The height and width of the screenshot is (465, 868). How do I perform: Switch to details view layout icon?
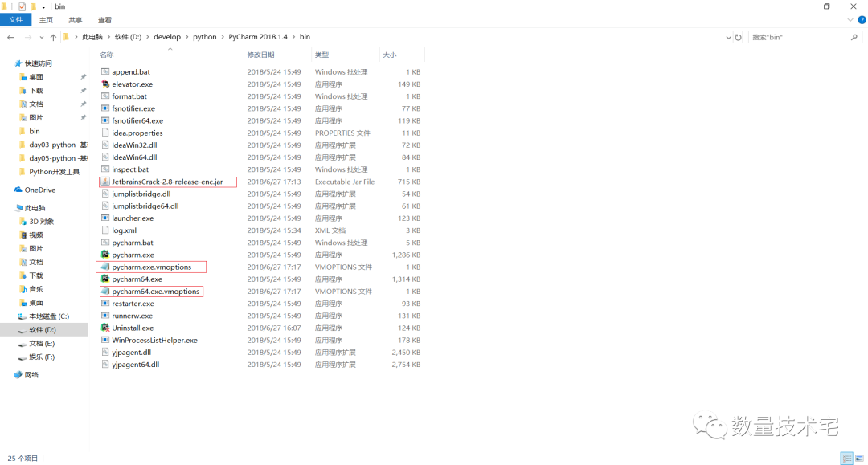tap(846, 458)
